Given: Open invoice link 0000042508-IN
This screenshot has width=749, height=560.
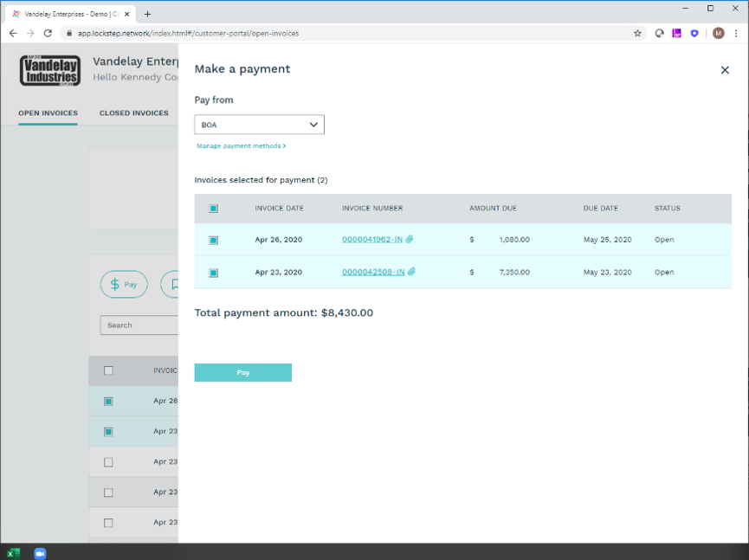Looking at the screenshot, I should tap(373, 272).
